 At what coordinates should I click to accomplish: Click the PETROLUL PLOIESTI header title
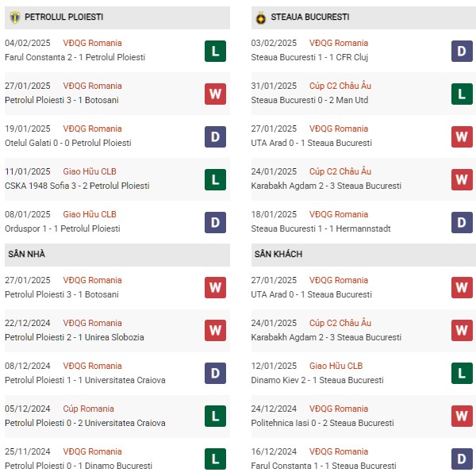[x=63, y=17]
